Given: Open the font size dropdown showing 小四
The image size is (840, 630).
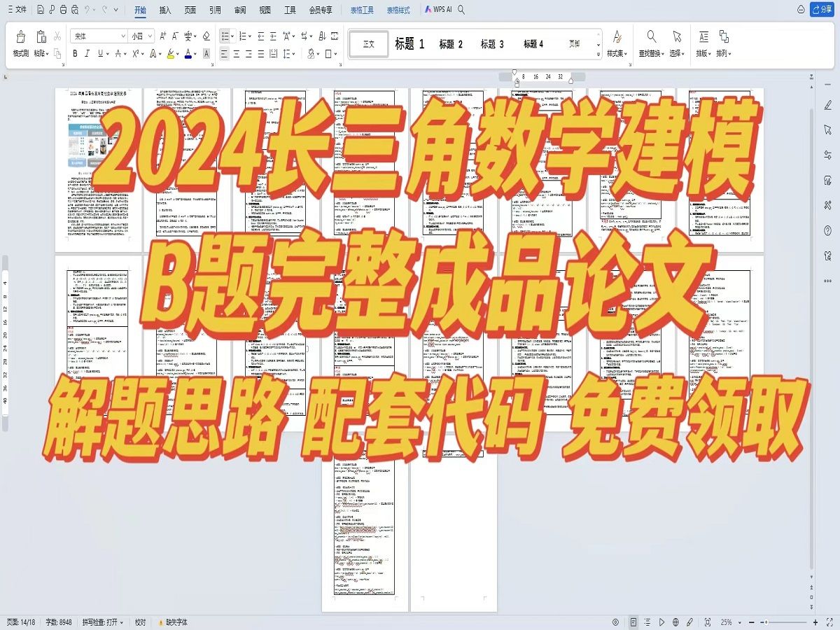Looking at the screenshot, I should tap(138, 36).
